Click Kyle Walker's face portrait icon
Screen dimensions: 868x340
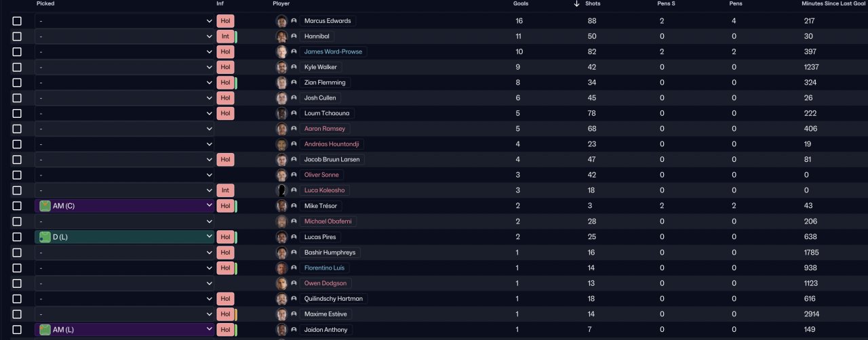[281, 67]
